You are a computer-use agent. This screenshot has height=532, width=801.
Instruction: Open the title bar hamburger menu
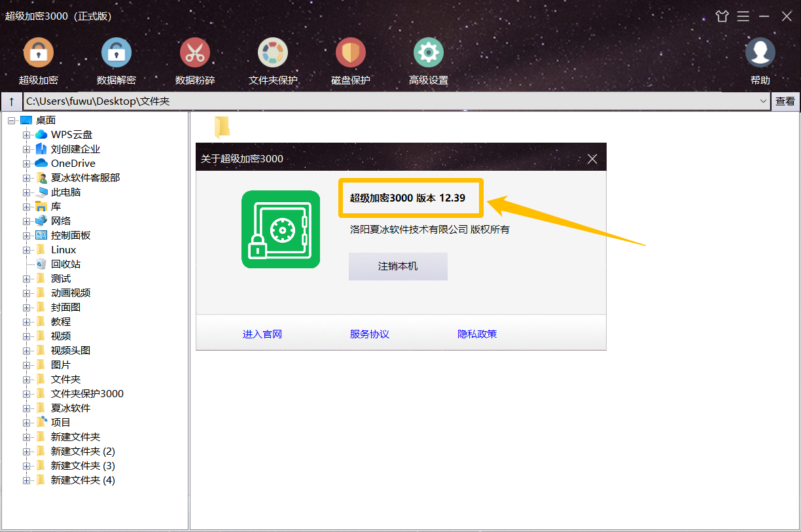tap(743, 16)
